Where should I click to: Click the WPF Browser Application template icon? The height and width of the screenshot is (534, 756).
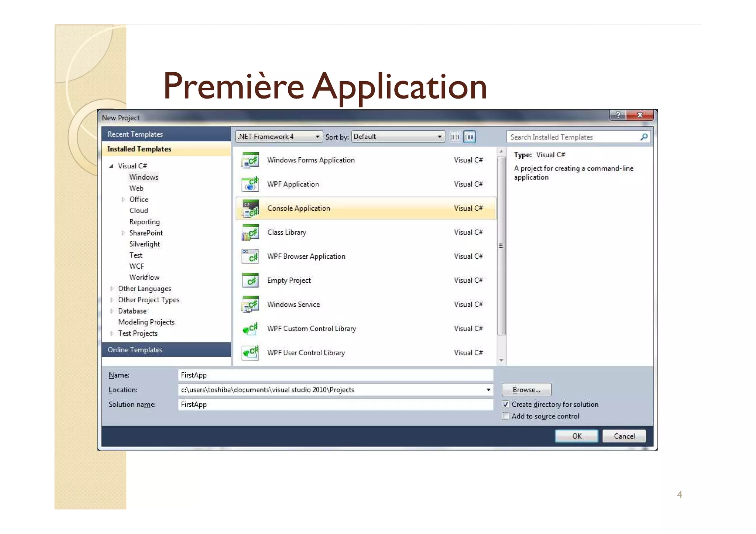coord(250,256)
